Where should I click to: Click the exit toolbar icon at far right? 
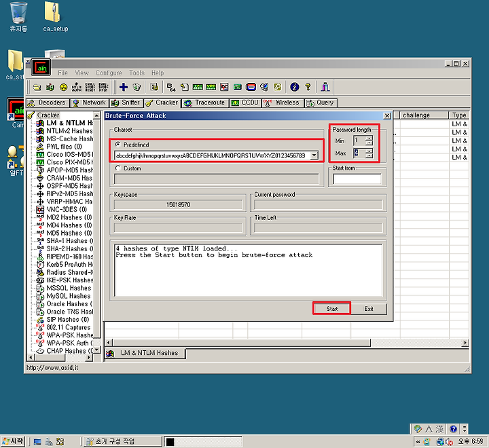(325, 87)
